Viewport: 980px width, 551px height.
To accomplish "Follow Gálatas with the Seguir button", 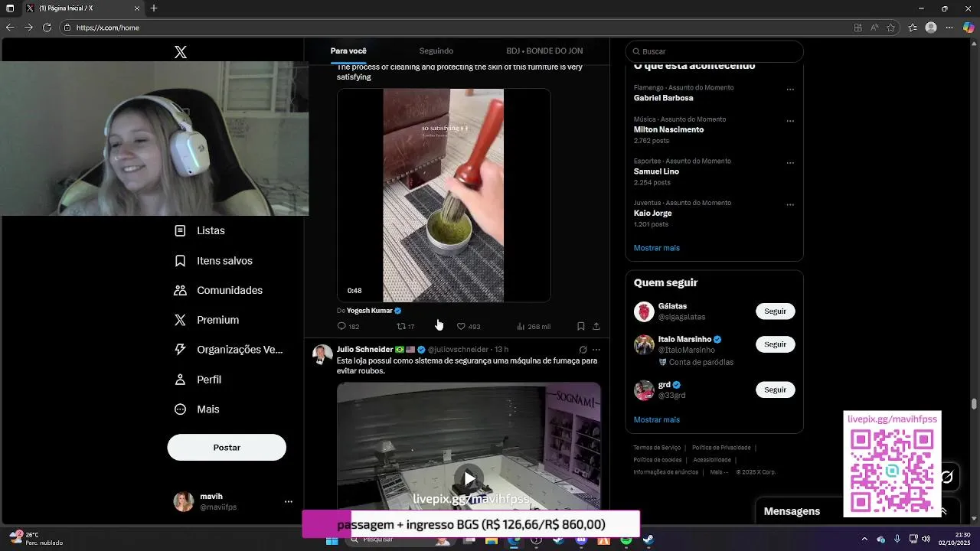I will coord(775,311).
